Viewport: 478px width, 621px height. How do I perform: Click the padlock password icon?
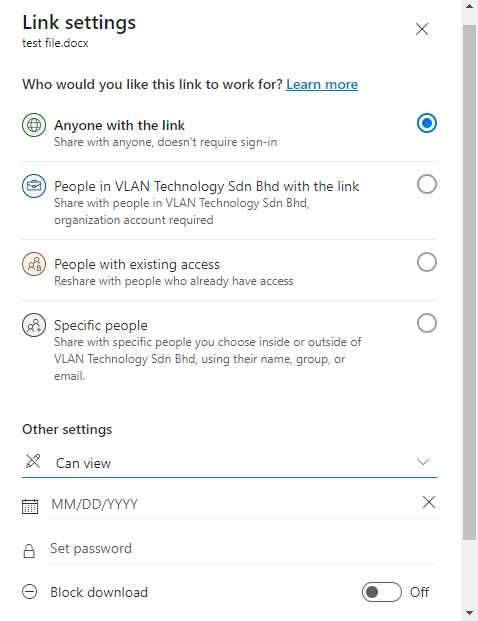[29, 551]
